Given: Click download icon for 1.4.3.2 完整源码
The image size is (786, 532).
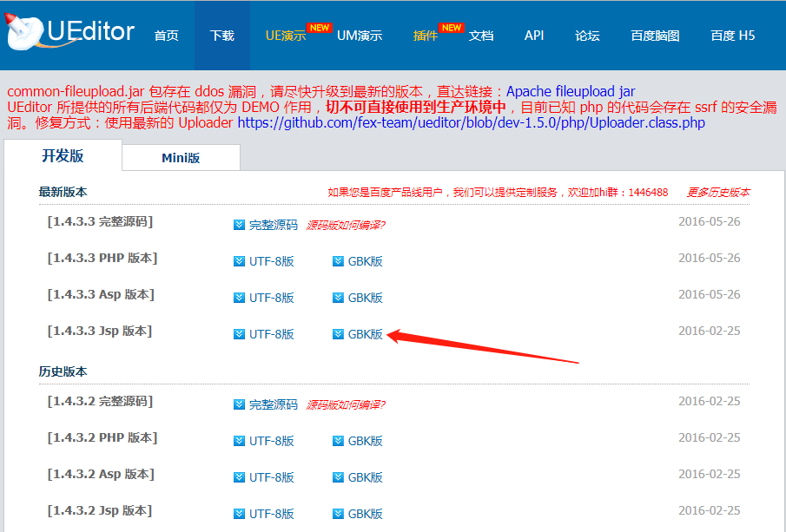Looking at the screenshot, I should 239,404.
